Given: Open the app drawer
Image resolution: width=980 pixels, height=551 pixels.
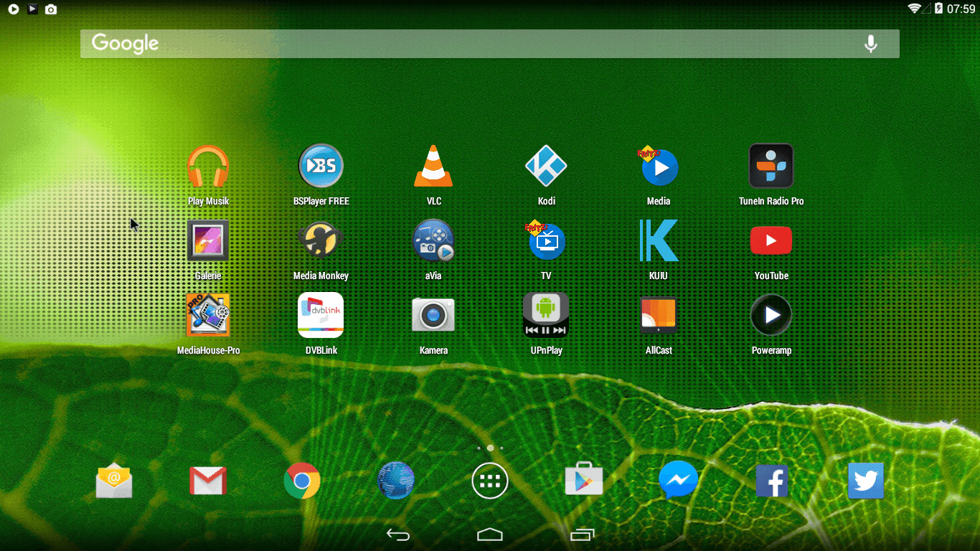Looking at the screenshot, I should click(490, 481).
